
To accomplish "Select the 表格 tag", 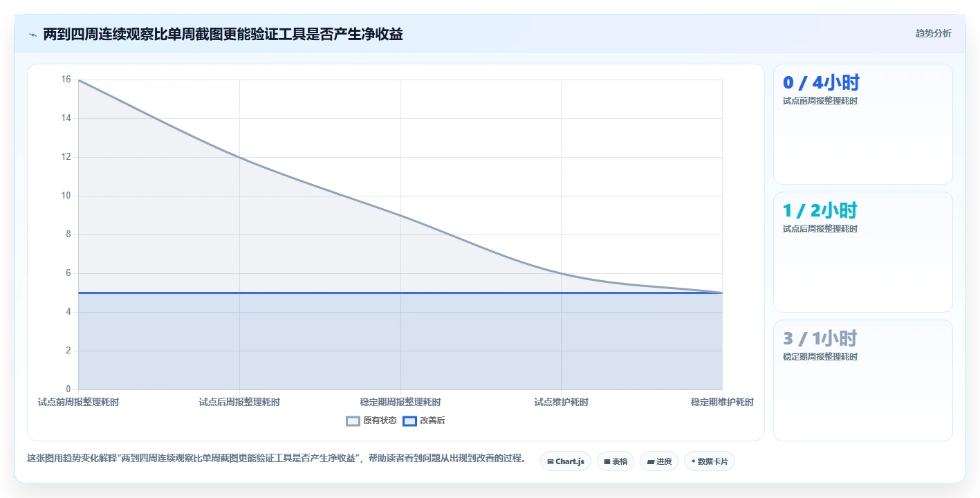I will pos(615,461).
